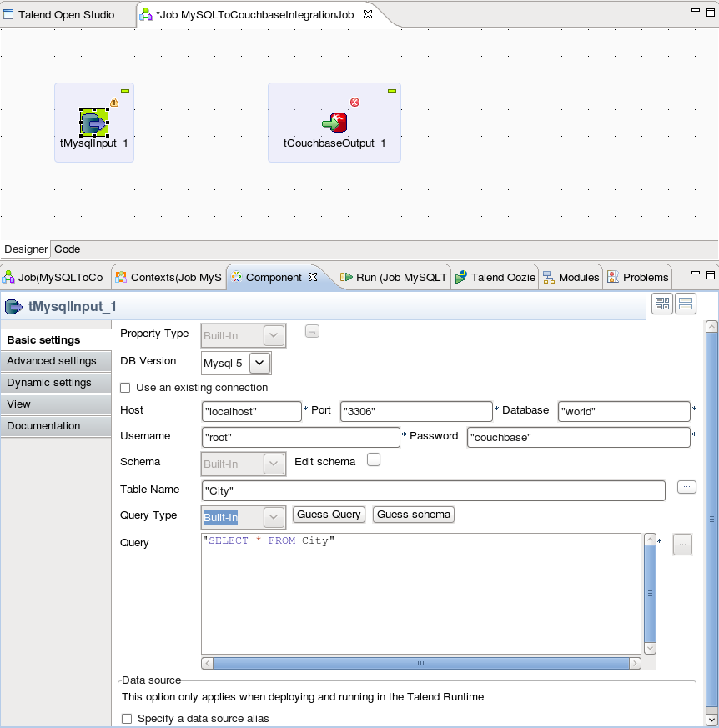Image resolution: width=719 pixels, height=728 pixels.
Task: Open Advanced settings section
Action: [56, 361]
